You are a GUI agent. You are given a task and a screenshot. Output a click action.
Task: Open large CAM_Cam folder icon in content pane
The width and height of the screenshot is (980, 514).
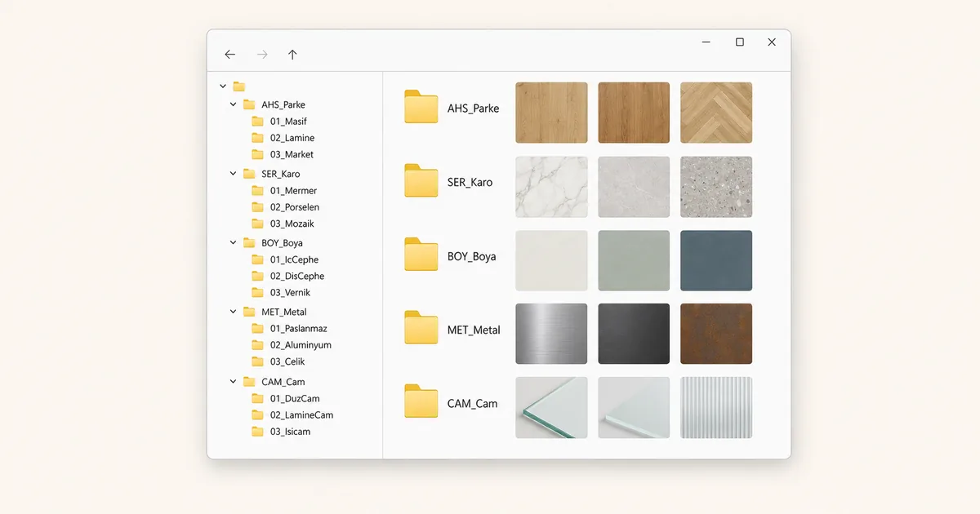click(x=421, y=401)
